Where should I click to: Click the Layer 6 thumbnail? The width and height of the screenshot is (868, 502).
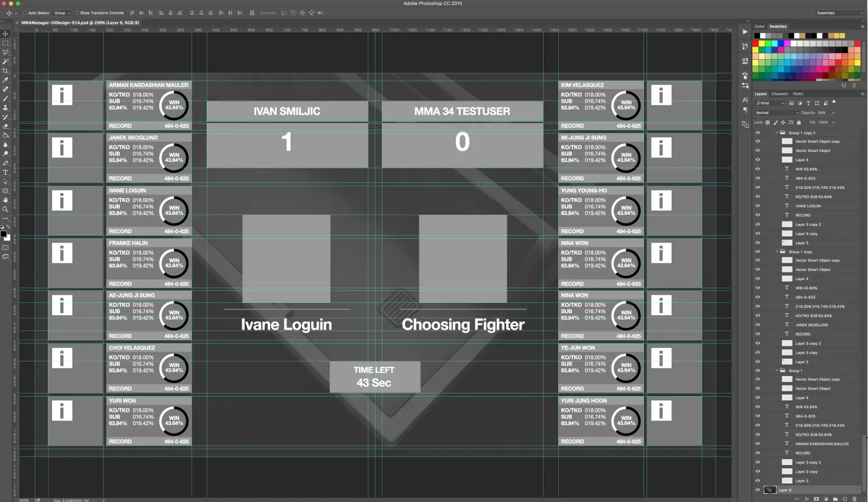[x=770, y=490]
